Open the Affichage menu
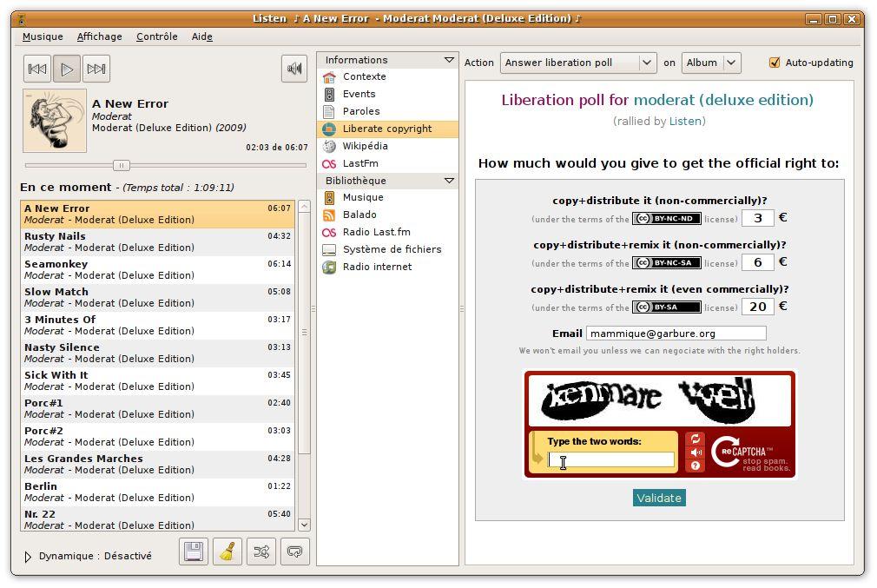This screenshot has height=588, width=877. click(x=100, y=36)
